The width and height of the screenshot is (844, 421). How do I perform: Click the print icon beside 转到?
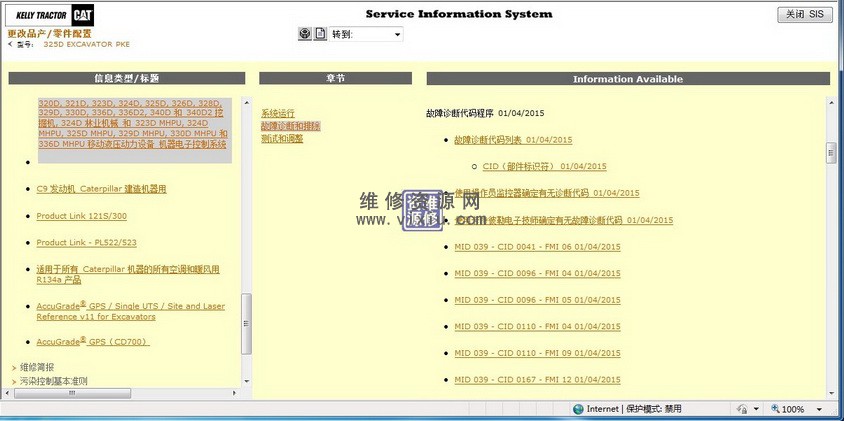click(x=305, y=34)
